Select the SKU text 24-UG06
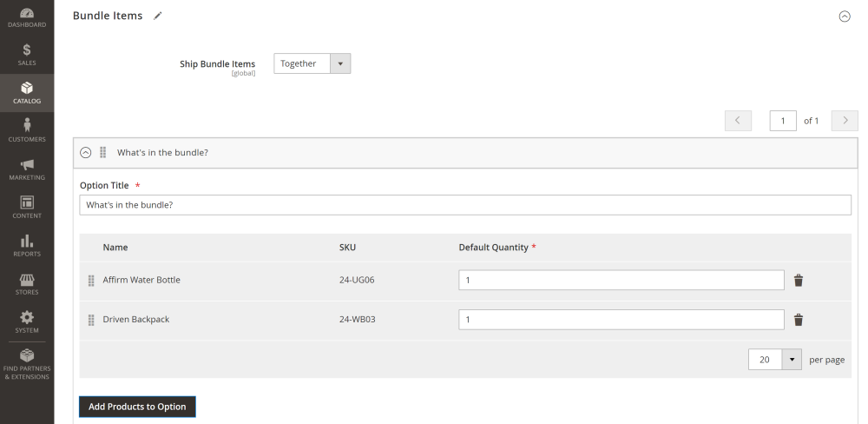Screen dimensions: 868x424 click(x=357, y=280)
